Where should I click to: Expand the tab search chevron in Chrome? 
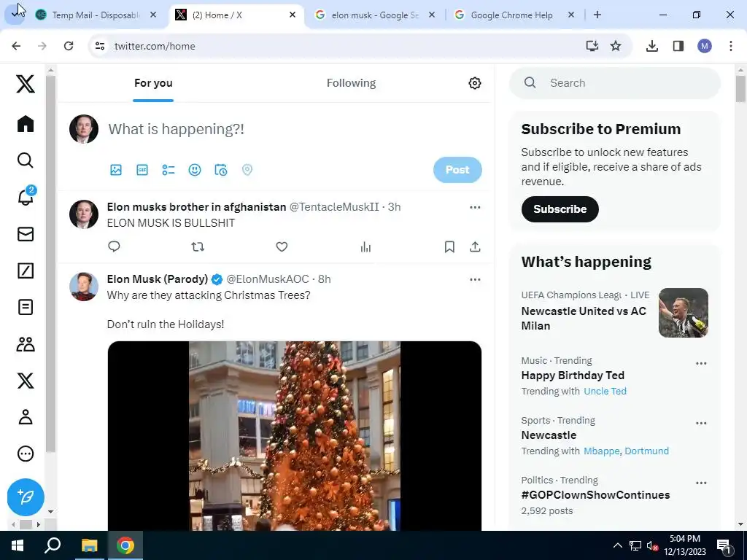pos(15,15)
